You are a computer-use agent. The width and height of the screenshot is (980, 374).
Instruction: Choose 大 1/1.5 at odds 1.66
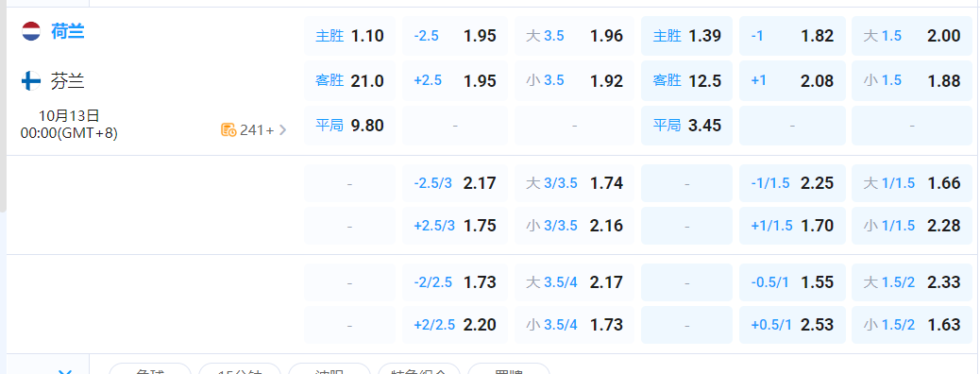click(x=912, y=183)
